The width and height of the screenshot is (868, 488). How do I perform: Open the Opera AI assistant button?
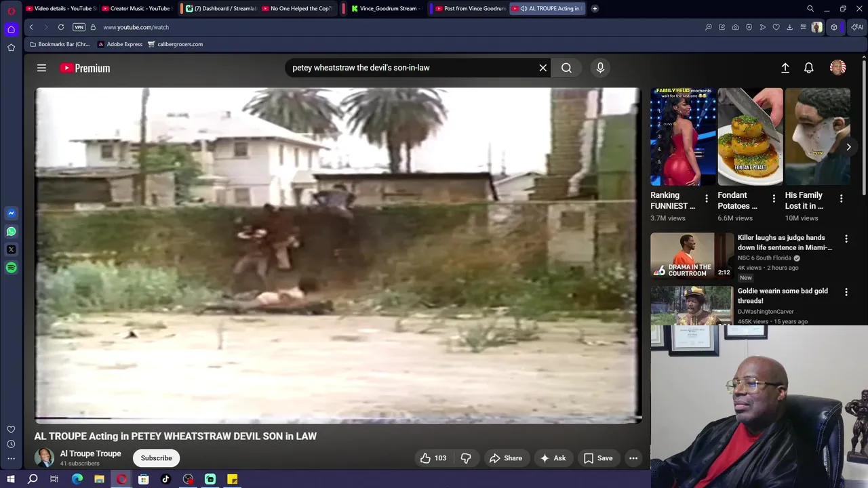coord(857,27)
